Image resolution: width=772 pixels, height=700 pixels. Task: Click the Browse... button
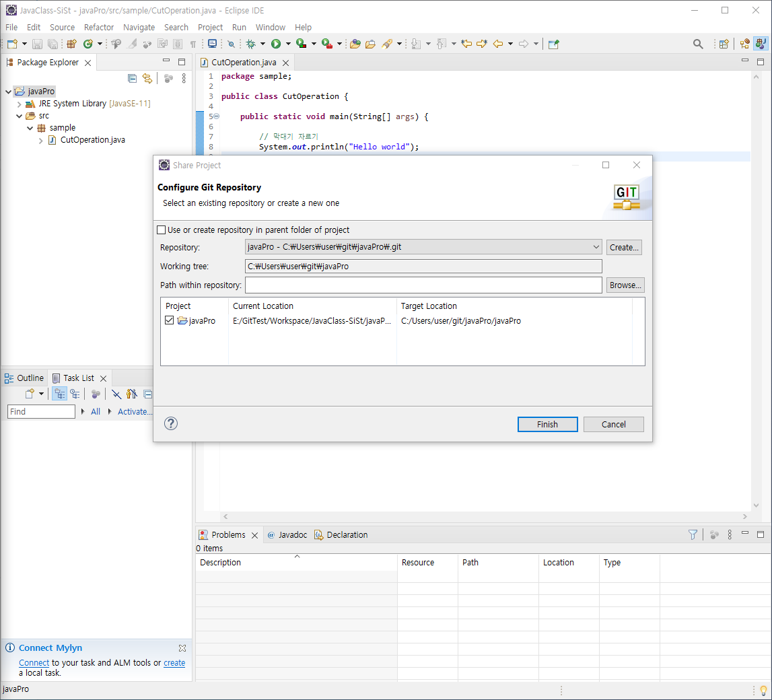(x=625, y=285)
